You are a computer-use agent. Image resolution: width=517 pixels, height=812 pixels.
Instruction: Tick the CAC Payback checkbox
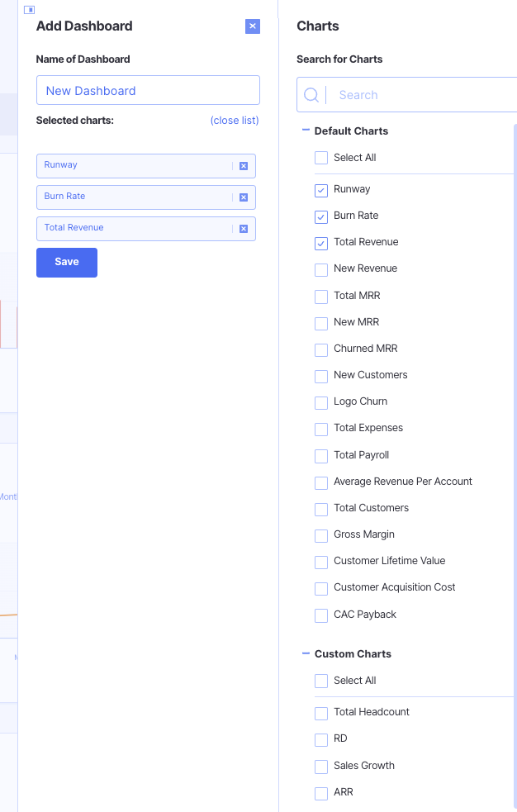coord(321,615)
